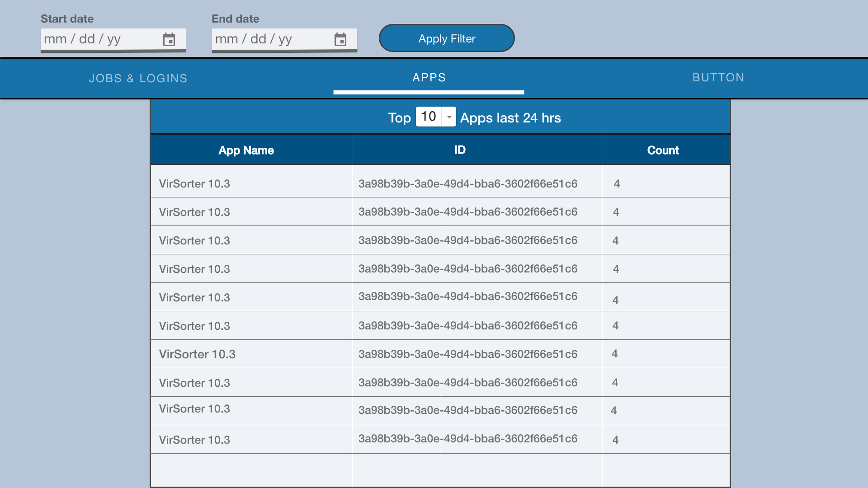868x488 pixels.
Task: Click the Apply Filter button
Action: 446,38
